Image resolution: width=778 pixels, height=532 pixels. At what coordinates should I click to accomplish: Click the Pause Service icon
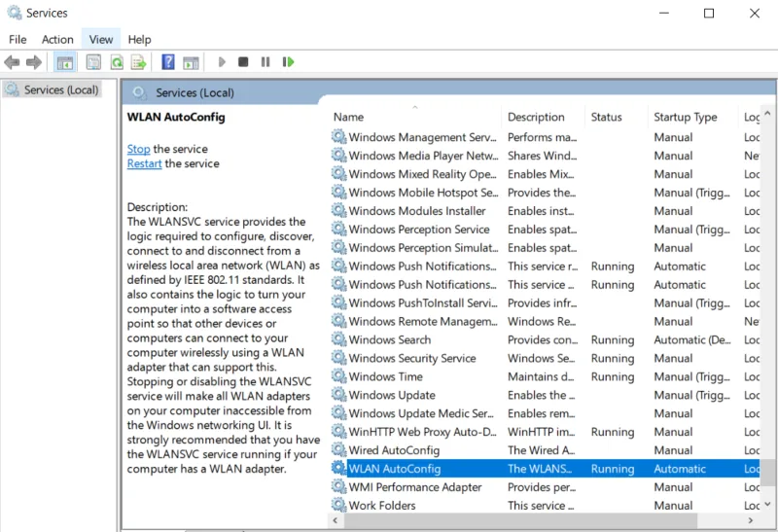[265, 62]
